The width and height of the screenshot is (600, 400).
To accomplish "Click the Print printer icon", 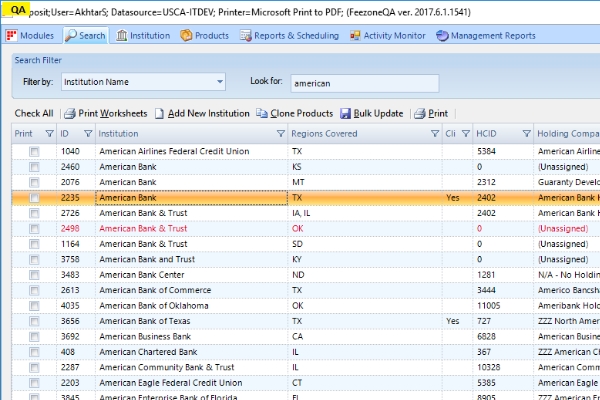I will click(420, 114).
